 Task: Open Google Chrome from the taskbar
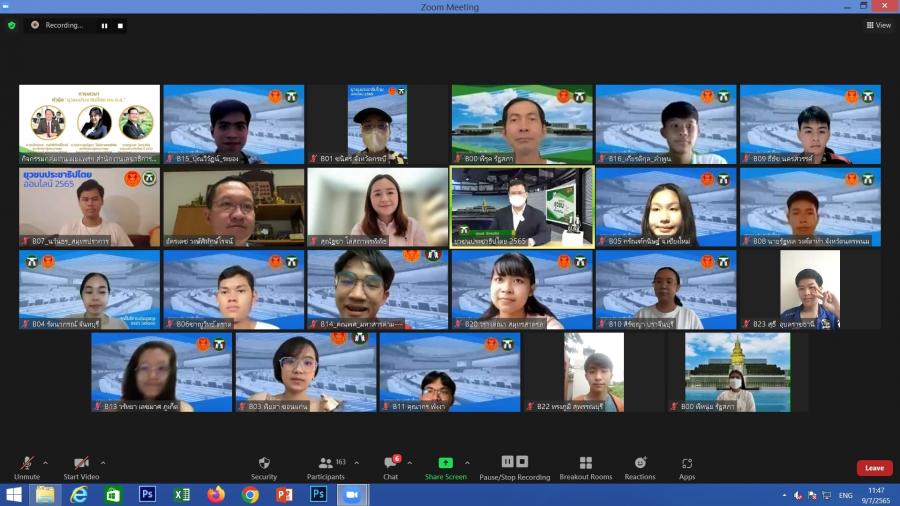click(x=250, y=495)
